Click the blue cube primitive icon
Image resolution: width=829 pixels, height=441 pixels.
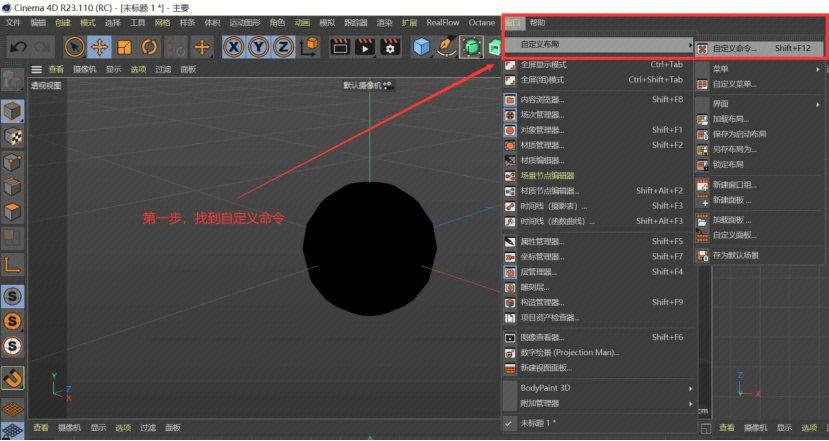click(x=421, y=48)
